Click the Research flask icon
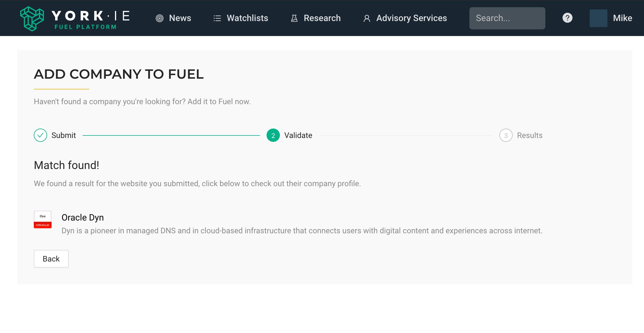This screenshot has height=333, width=644. tap(294, 18)
